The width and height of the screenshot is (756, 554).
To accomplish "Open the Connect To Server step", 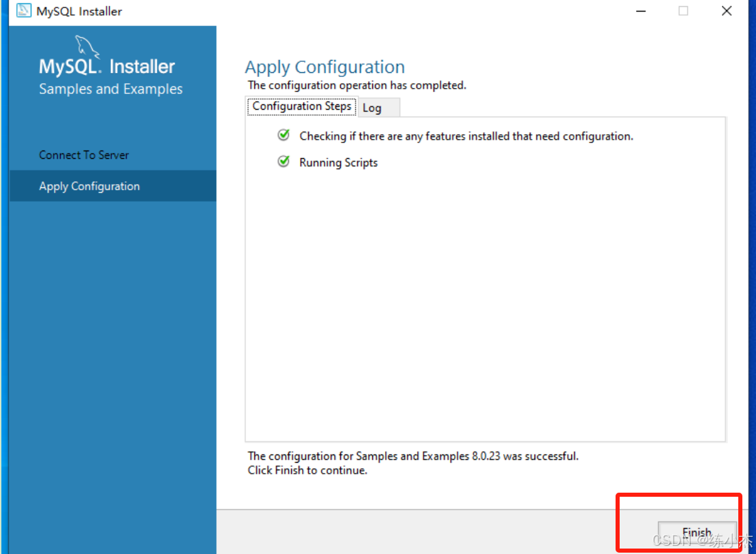I will click(84, 155).
